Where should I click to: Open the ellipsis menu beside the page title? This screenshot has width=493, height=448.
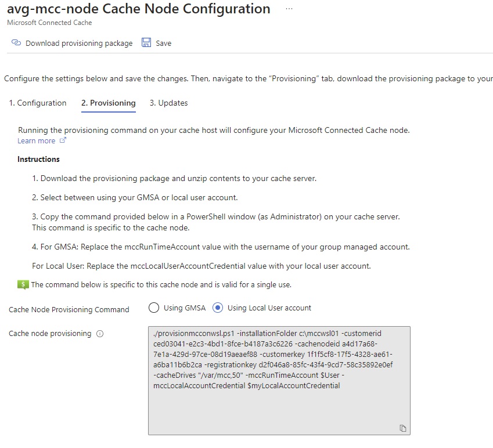point(289,9)
